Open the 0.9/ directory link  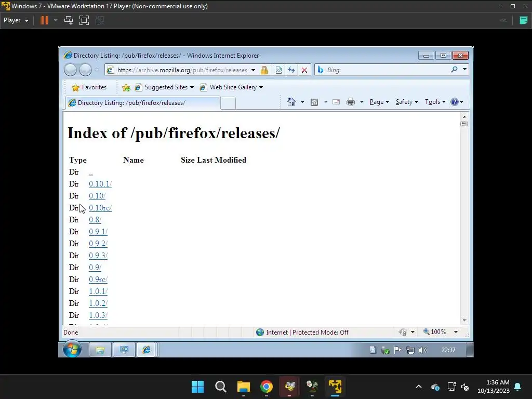click(95, 268)
